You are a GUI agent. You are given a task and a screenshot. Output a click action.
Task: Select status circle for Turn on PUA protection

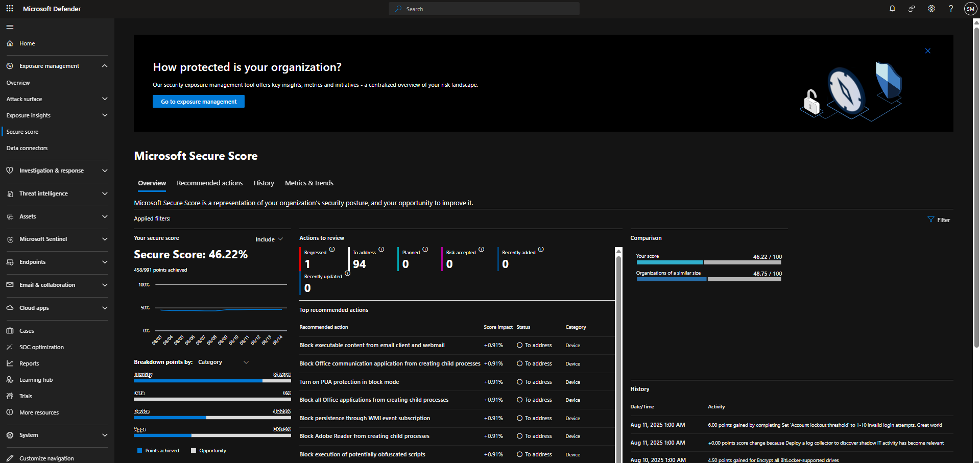pos(519,382)
